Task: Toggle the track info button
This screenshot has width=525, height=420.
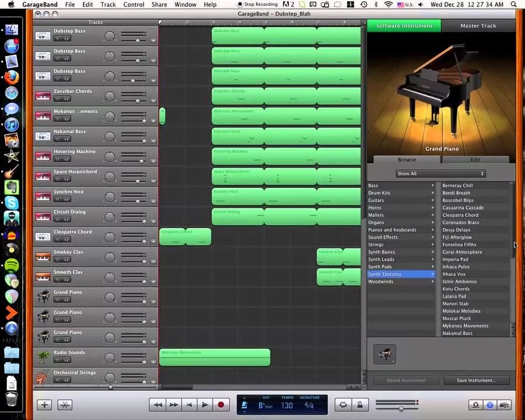Action: (x=490, y=405)
